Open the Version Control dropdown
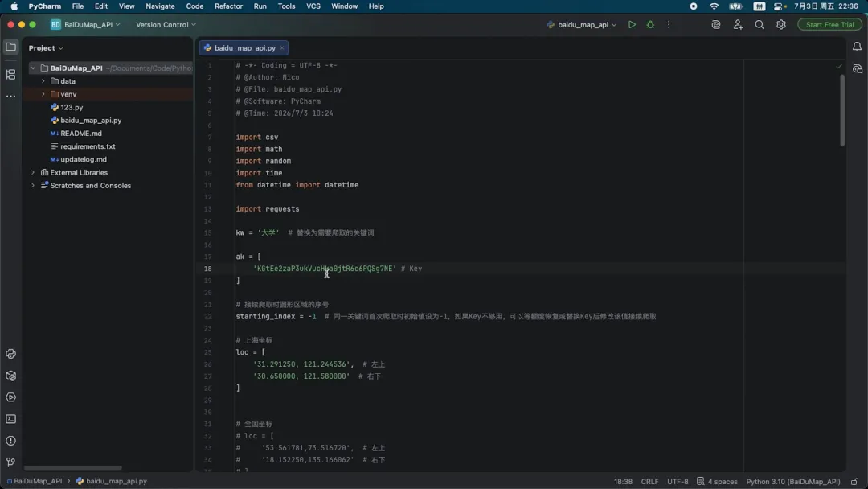The width and height of the screenshot is (868, 489). 166,24
